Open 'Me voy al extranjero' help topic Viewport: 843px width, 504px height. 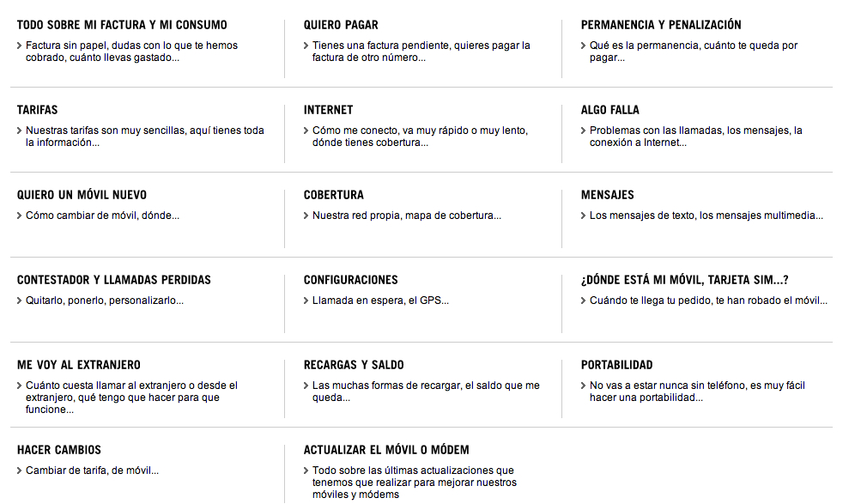(x=78, y=365)
